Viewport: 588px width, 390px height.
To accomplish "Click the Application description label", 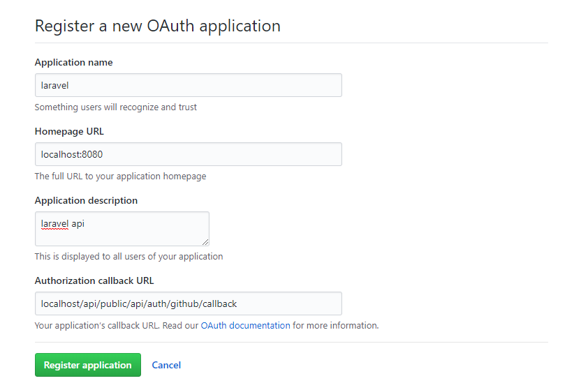I will pos(86,200).
